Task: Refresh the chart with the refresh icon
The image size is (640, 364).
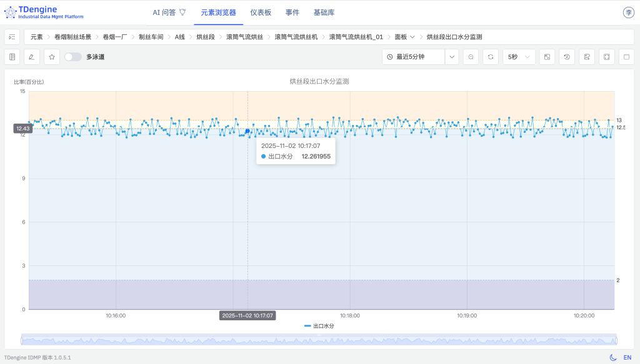Action: point(491,56)
